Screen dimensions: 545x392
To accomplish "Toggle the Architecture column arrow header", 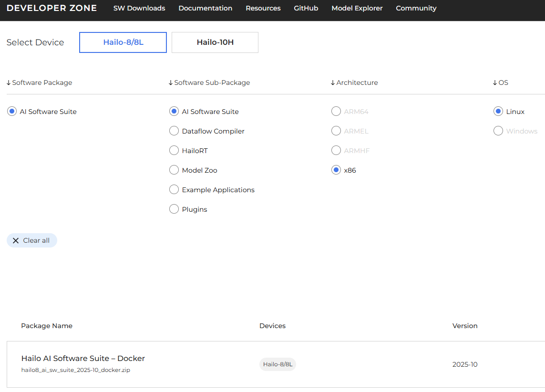I will pos(354,83).
